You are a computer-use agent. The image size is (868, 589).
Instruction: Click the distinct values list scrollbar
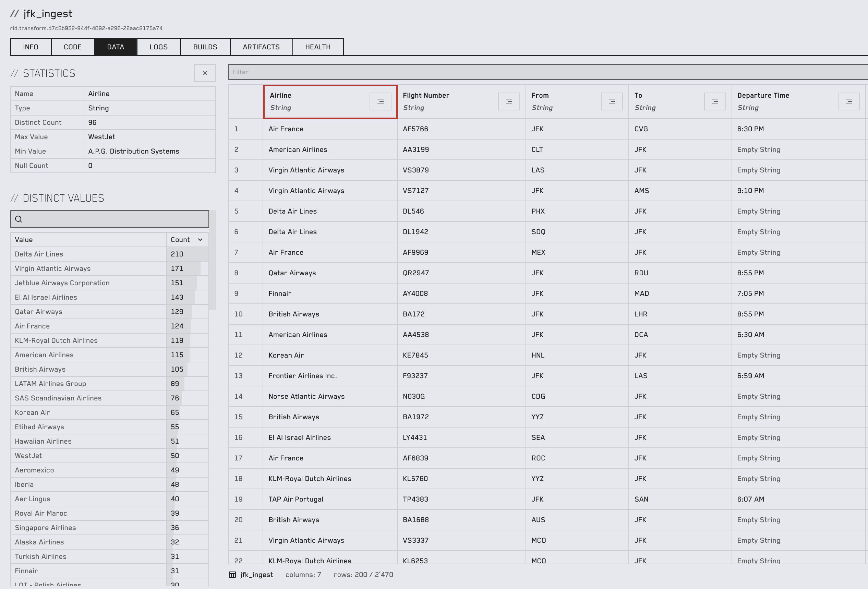coord(213,260)
